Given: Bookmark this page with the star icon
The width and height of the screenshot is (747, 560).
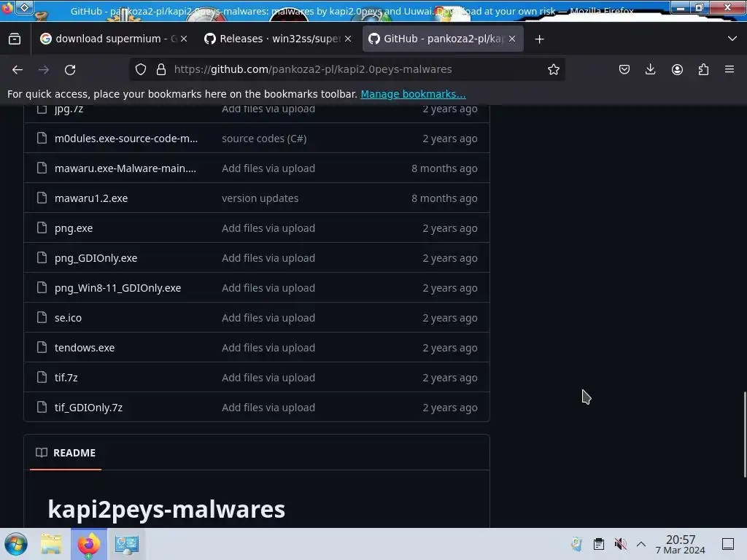Looking at the screenshot, I should 553,69.
